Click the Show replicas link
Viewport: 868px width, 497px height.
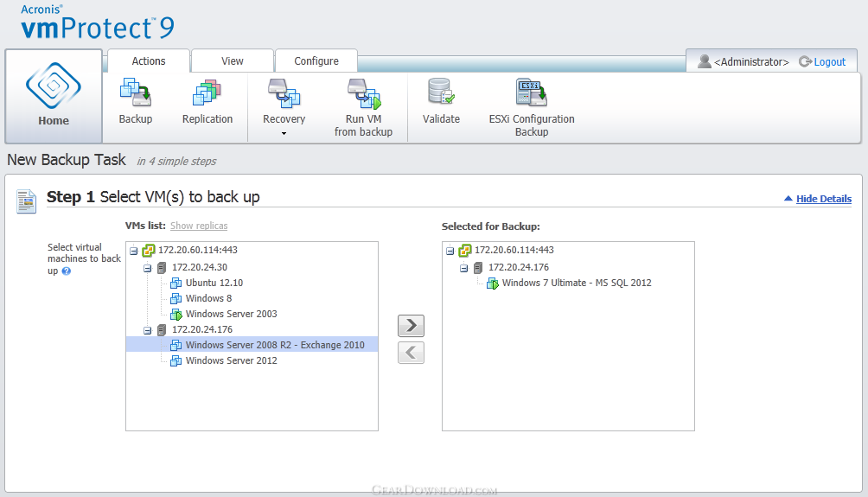[x=199, y=226]
